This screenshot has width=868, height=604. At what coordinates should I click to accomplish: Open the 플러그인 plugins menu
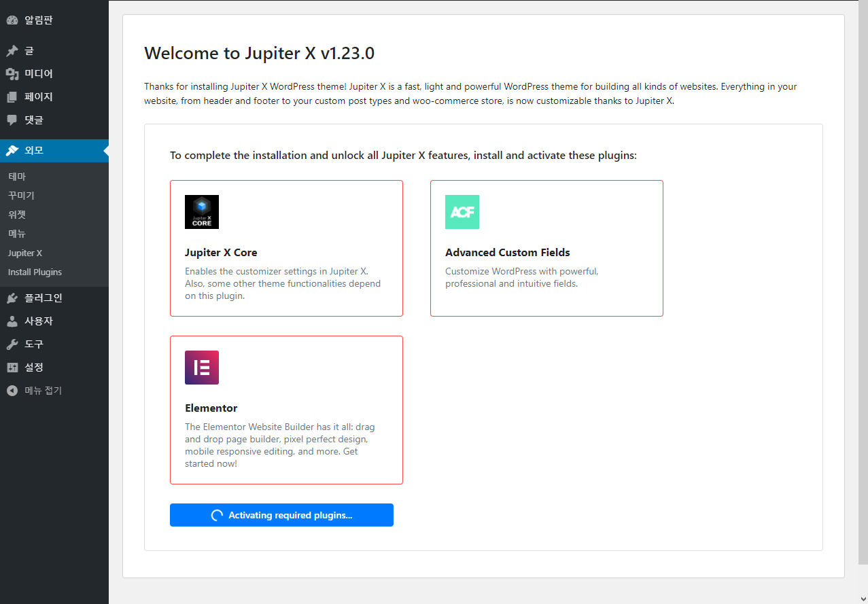[54, 298]
